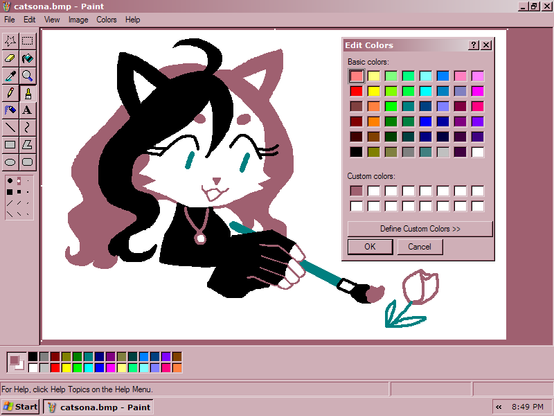Choose the Rounded Rectangle tool
This screenshot has height=416, width=554.
coord(28,162)
